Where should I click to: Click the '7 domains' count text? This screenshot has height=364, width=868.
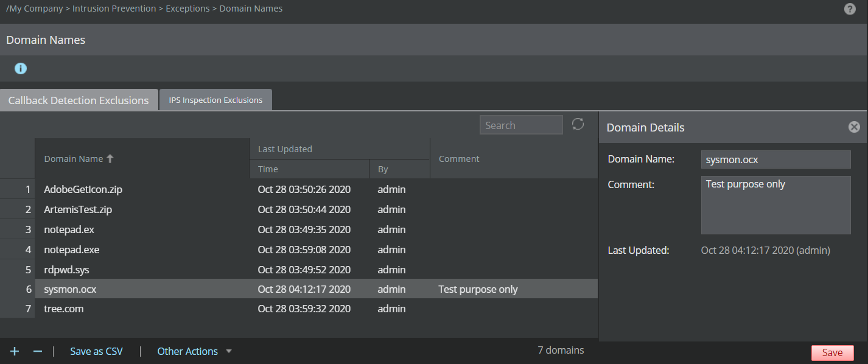click(561, 350)
